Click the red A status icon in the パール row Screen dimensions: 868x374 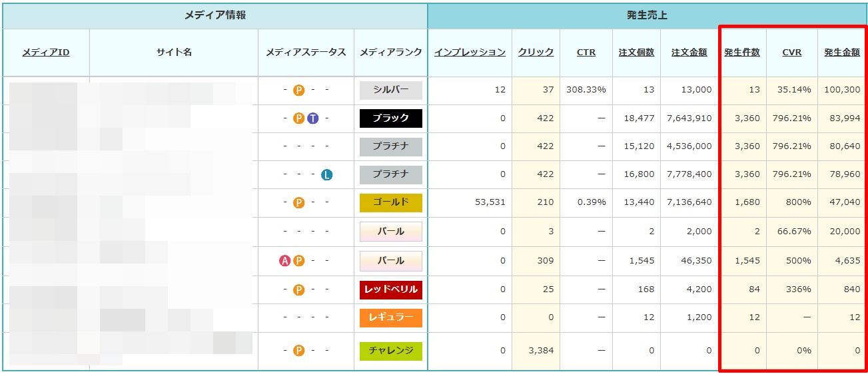[x=285, y=261]
